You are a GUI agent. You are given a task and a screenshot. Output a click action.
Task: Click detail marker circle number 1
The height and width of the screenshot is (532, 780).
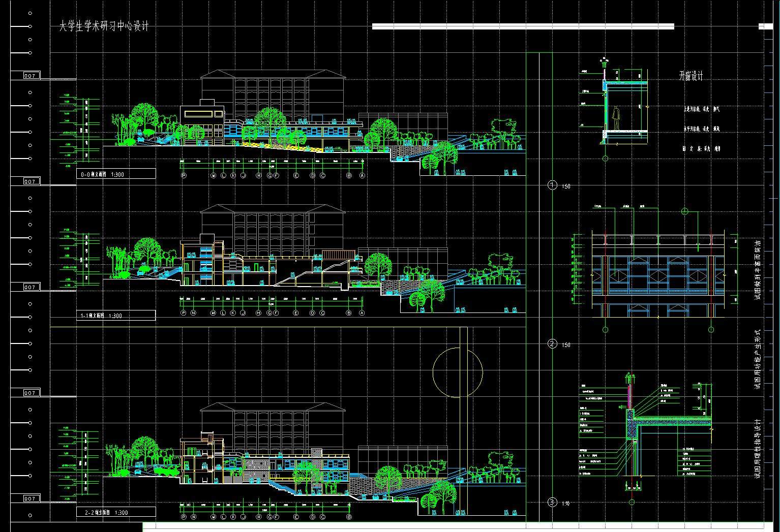click(553, 185)
